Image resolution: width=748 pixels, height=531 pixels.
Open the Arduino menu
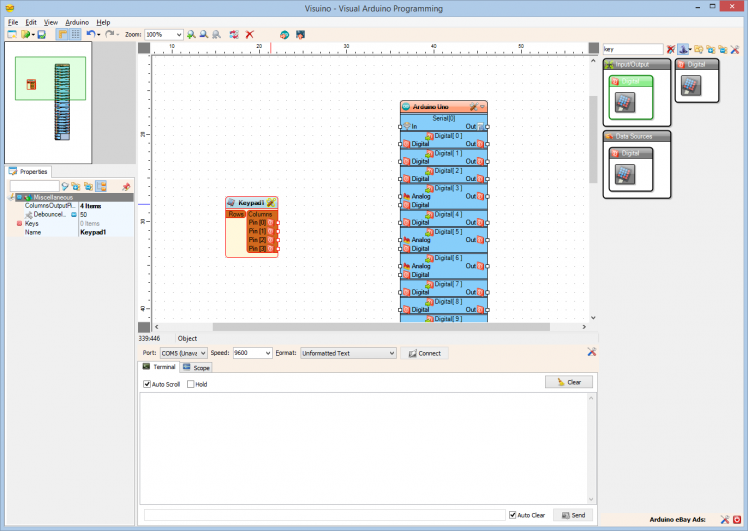tap(77, 21)
